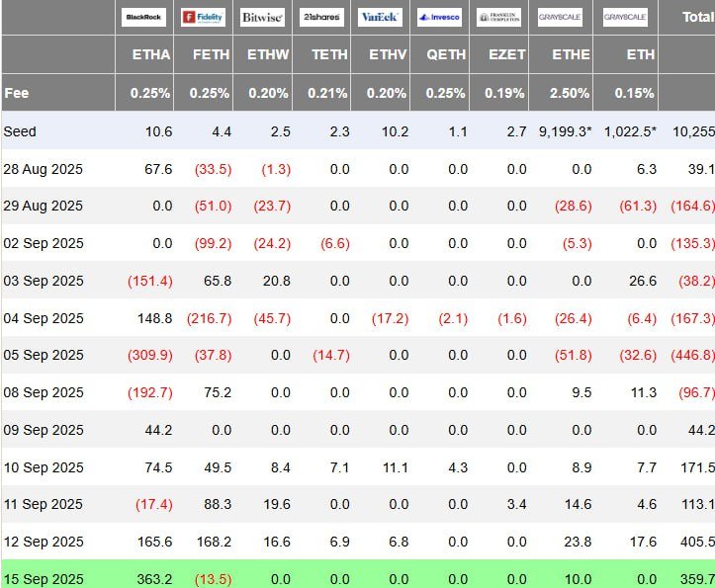Click the (99.2) FETH value
The height and width of the screenshot is (588, 715).
214,243
